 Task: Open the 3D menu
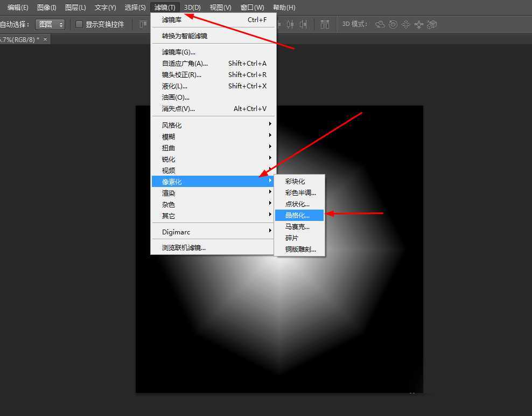point(192,7)
